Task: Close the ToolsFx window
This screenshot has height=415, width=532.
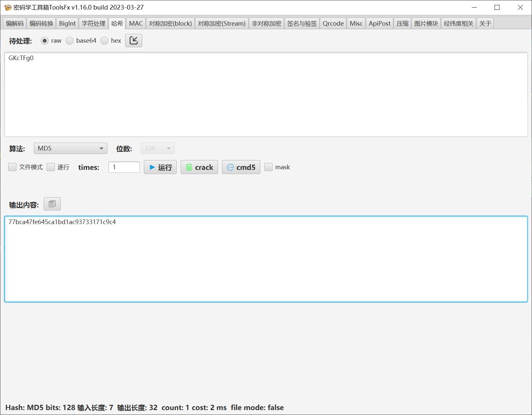Action: (x=520, y=7)
